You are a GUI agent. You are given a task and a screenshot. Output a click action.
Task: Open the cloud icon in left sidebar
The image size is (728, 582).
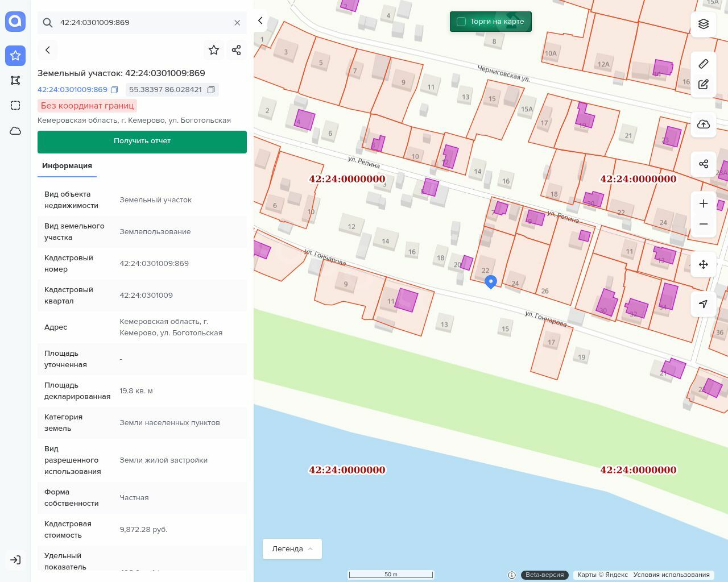click(15, 131)
